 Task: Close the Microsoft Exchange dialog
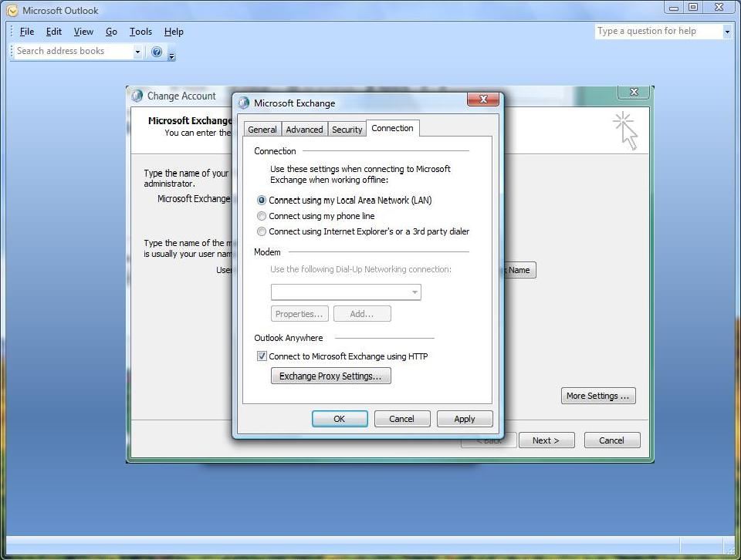pyautogui.click(x=483, y=99)
